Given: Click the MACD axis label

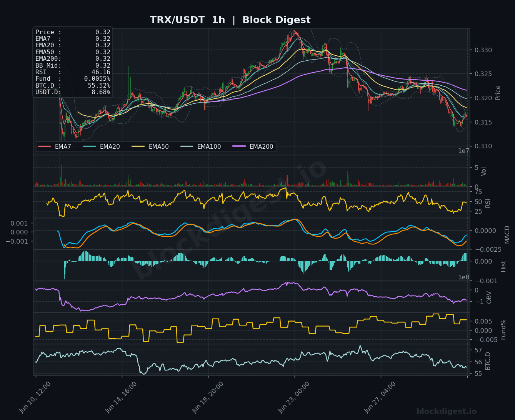Looking at the screenshot, I should 507,234.
